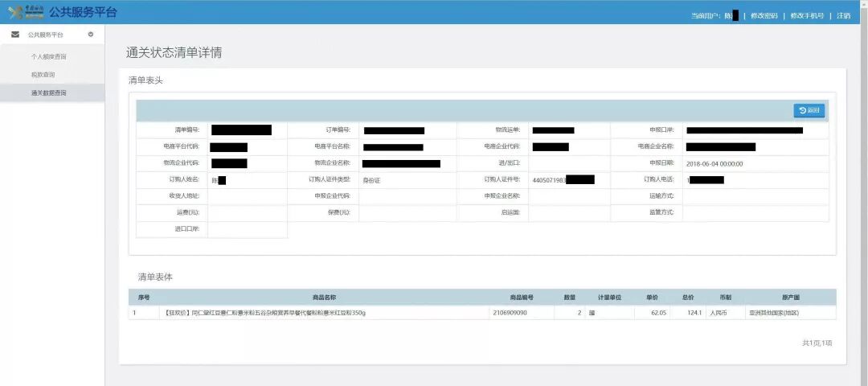This screenshot has height=386, width=868.
Task: Click the 订购人姓名 field label
Action: coord(184,179)
